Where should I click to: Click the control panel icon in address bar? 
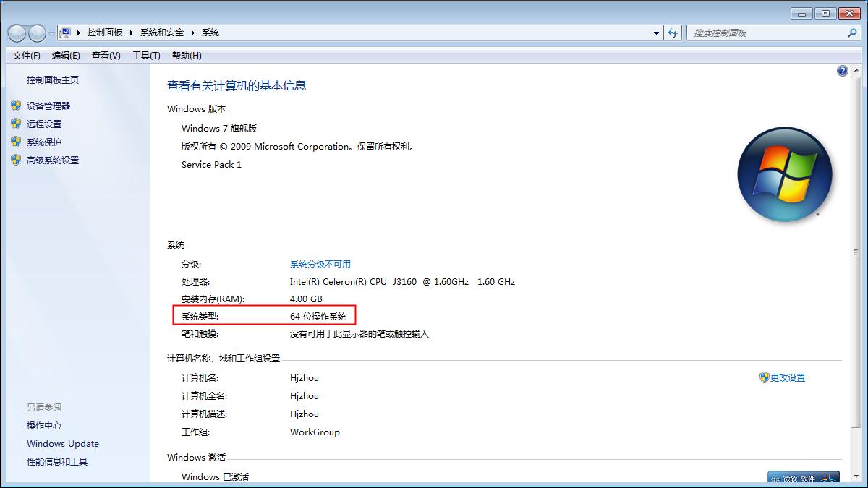65,32
